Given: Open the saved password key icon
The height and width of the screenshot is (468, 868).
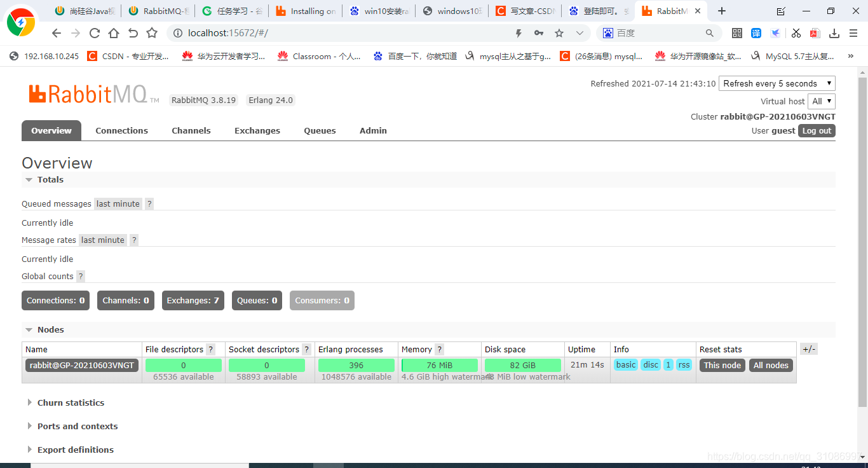Looking at the screenshot, I should point(539,33).
